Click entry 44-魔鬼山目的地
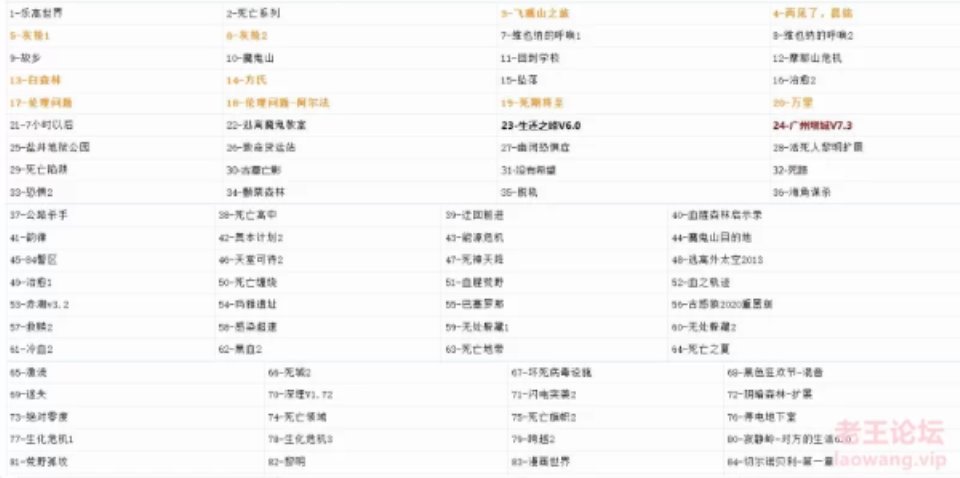 point(711,238)
